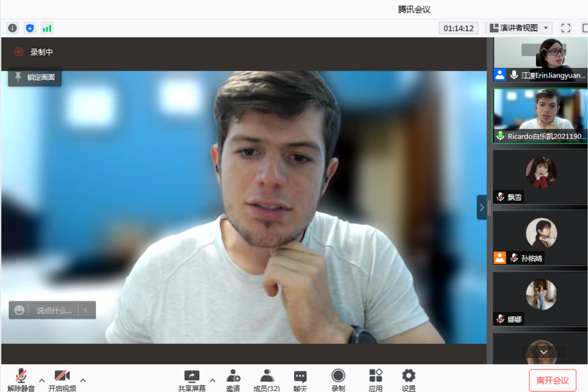Open audio options arrow beside microphone
The height and width of the screenshot is (392, 588).
point(42,380)
